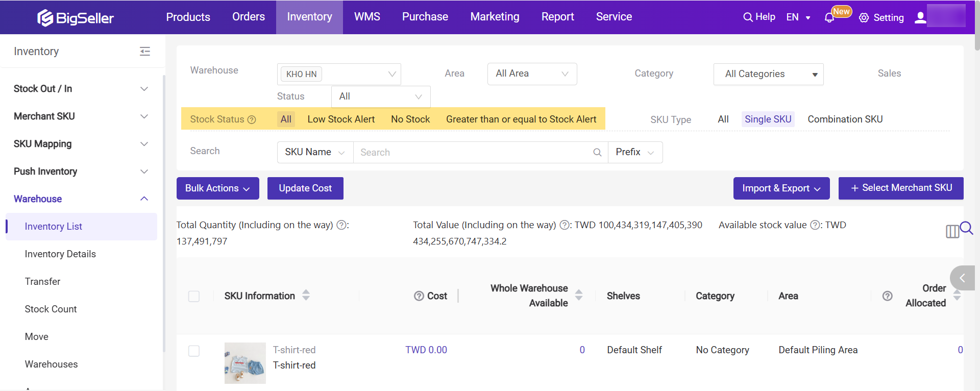Screen dimensions: 980x391
Task: Open Inventory Details in sidebar
Action: pyautogui.click(x=60, y=254)
